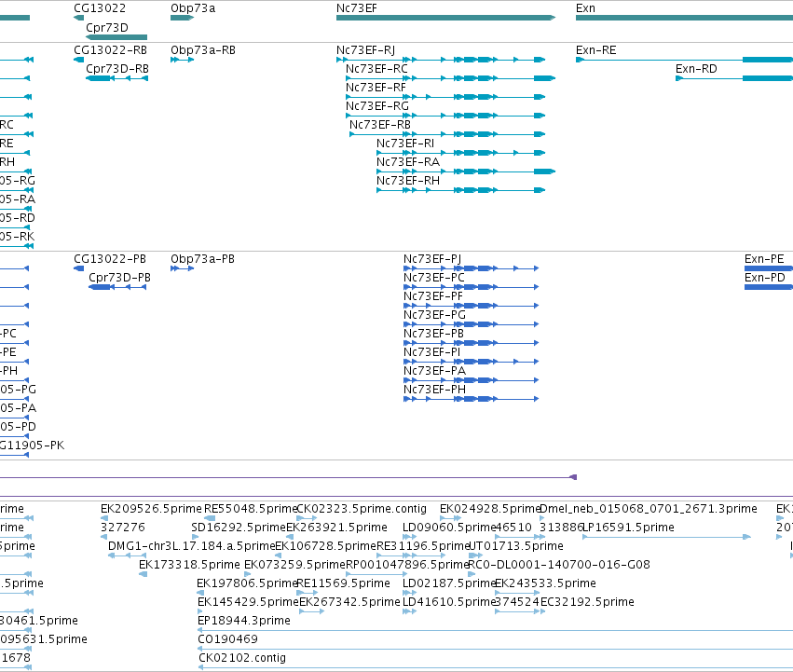
Task: Click the purple arrowhead ending the long feature
Action: [573, 477]
